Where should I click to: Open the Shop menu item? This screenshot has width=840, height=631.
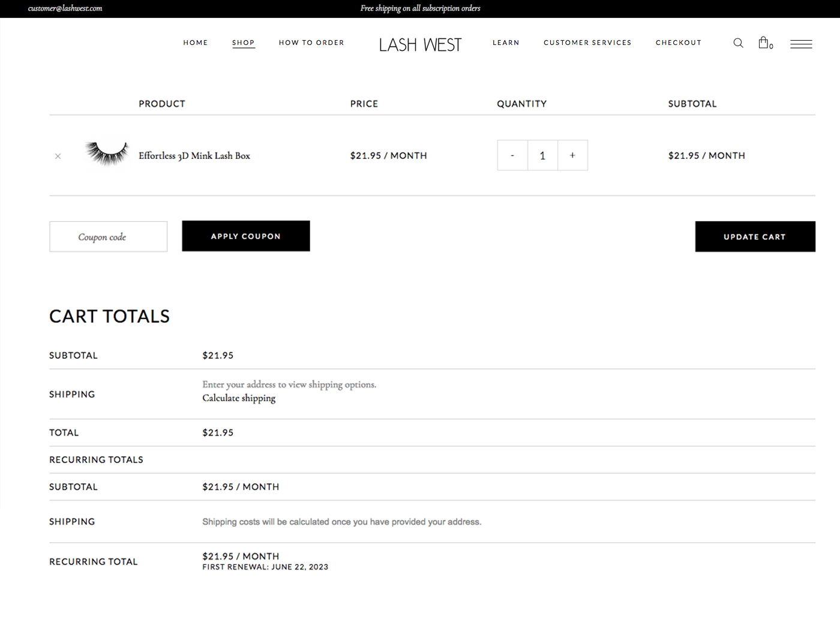click(x=243, y=43)
